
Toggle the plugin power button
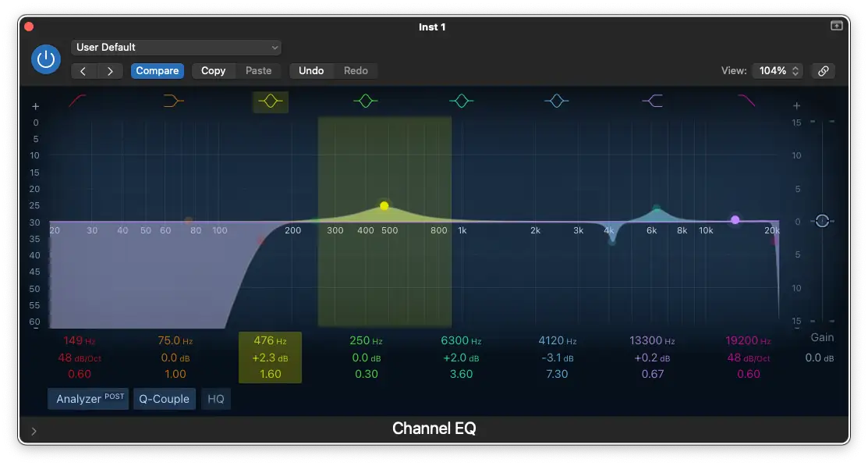click(x=46, y=59)
